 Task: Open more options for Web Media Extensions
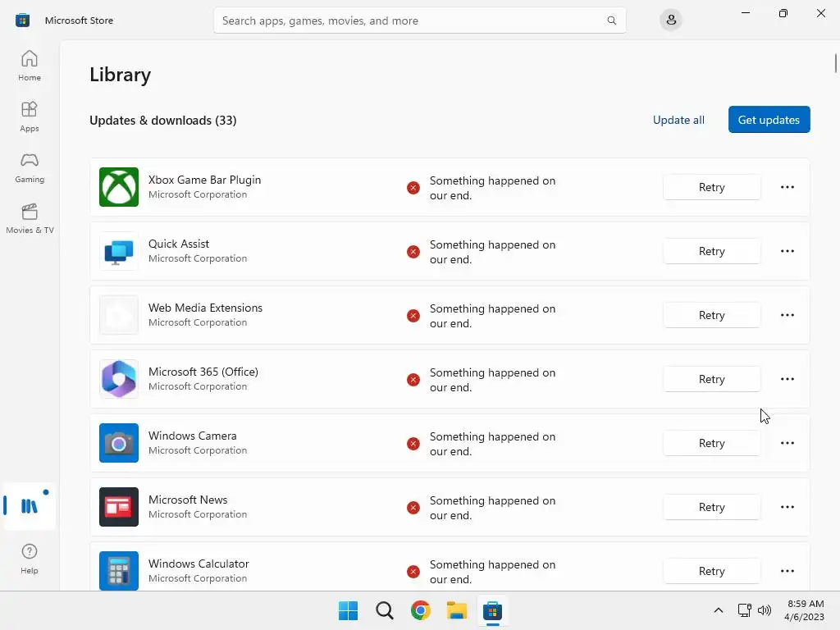[787, 315]
